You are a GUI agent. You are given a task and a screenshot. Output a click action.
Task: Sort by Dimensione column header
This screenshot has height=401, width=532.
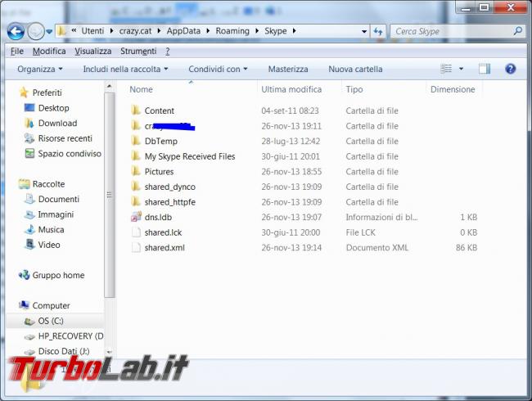point(453,89)
